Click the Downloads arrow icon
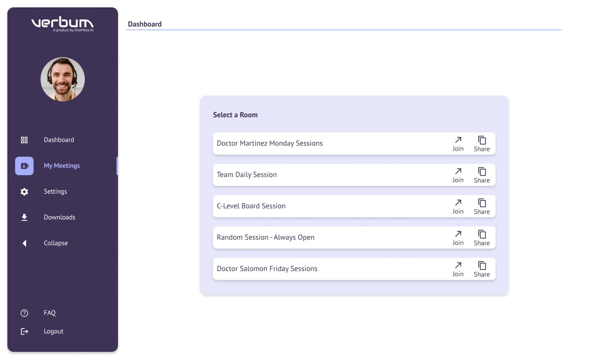The height and width of the screenshot is (364, 590). click(x=24, y=217)
